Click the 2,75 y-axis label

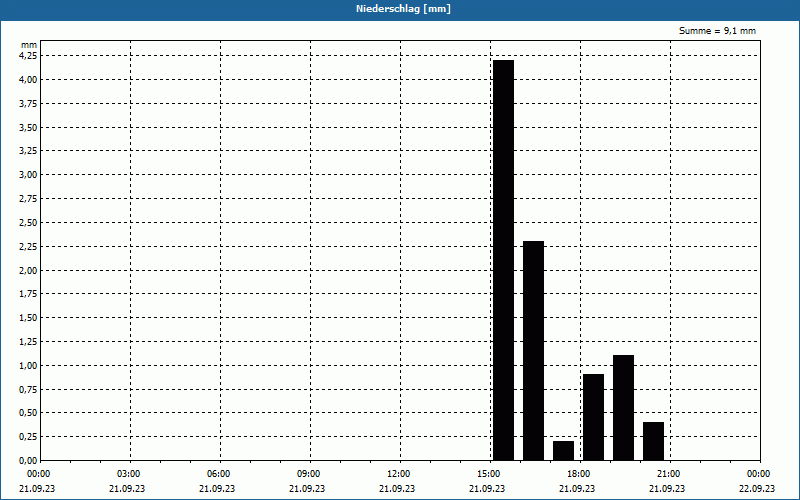click(28, 198)
